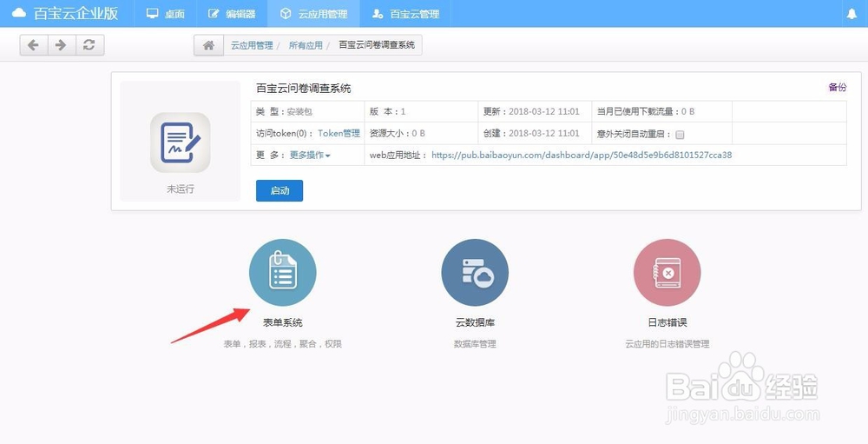Open the web应用地址 URL link
The image size is (868, 444).
[582, 156]
